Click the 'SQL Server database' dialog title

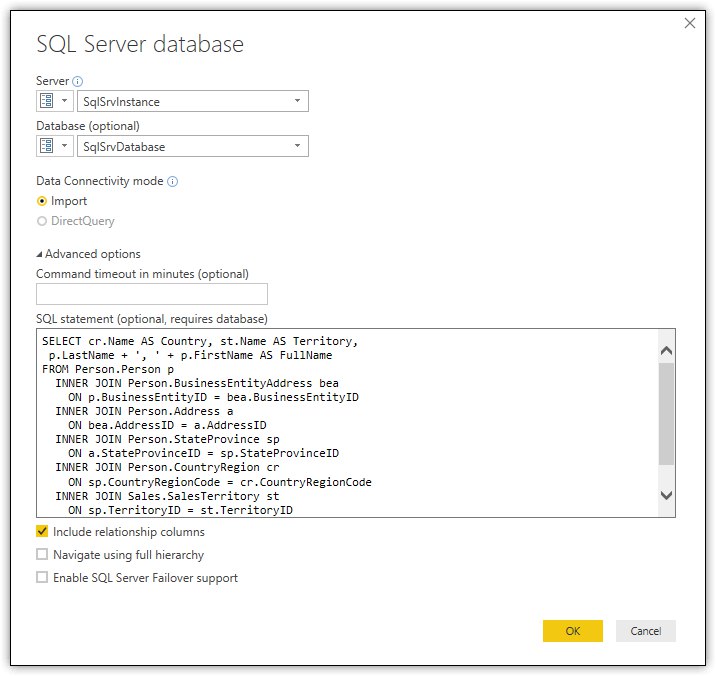pyautogui.click(x=140, y=44)
